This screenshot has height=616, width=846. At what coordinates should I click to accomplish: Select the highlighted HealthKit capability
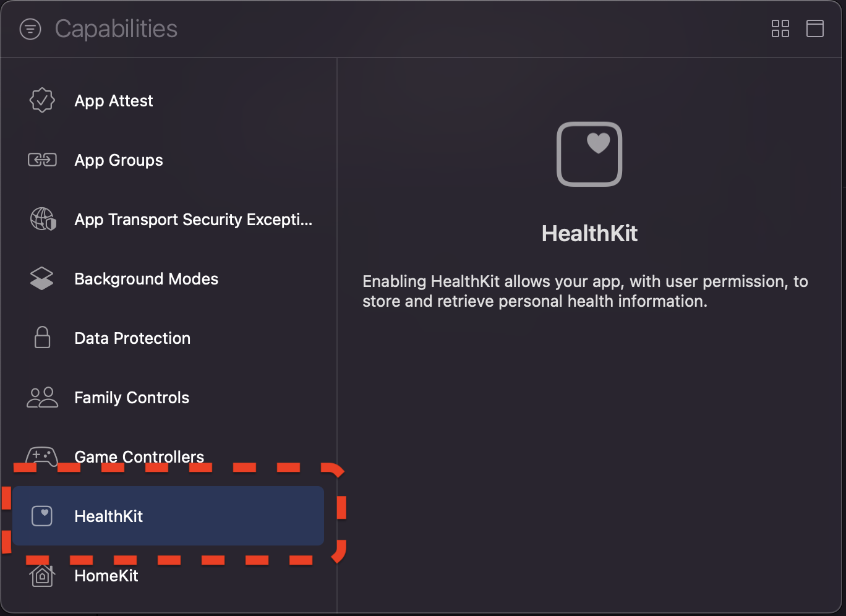click(x=108, y=516)
